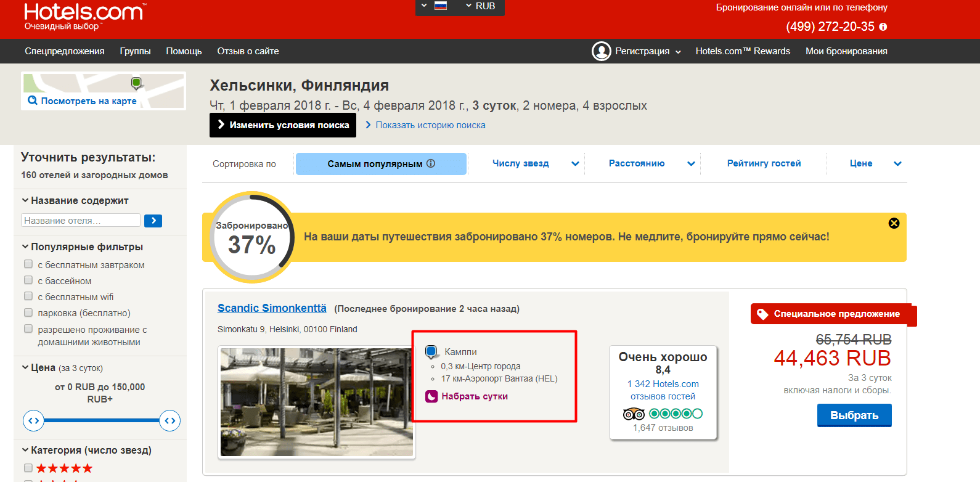Open Hotels.com Rewards page
The width and height of the screenshot is (980, 482).
743,51
